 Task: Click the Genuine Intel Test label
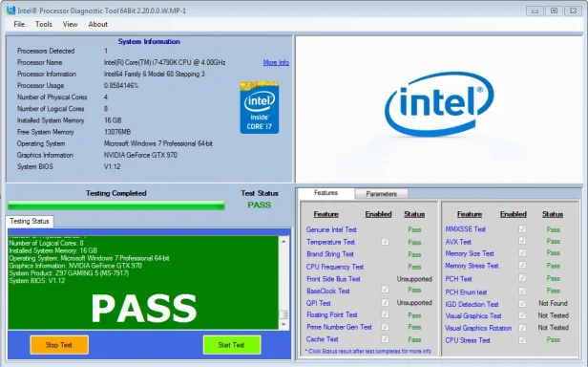tap(331, 229)
